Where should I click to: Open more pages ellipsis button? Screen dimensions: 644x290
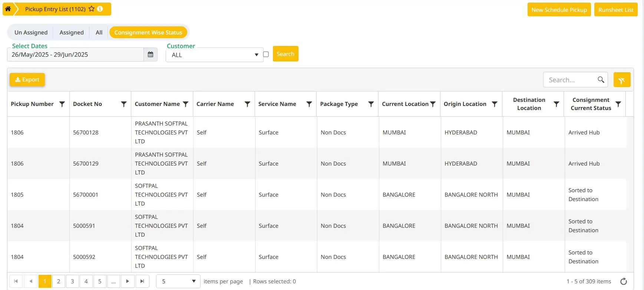pos(113,281)
